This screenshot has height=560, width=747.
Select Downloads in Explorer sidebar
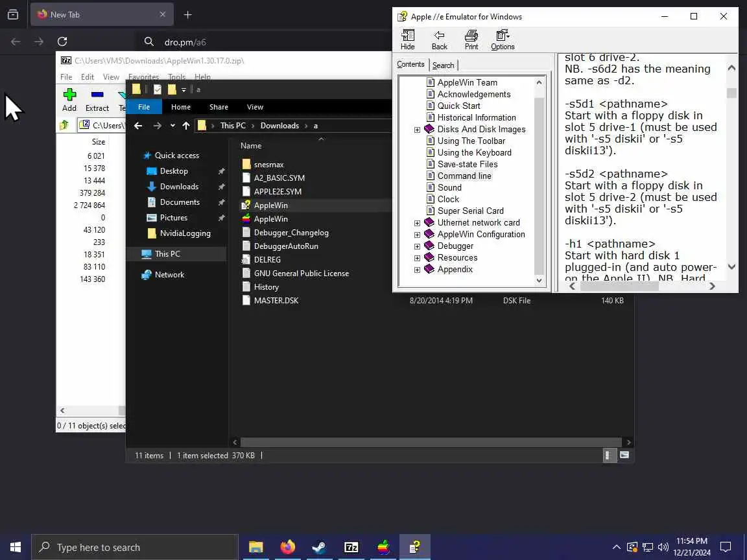[x=179, y=187]
